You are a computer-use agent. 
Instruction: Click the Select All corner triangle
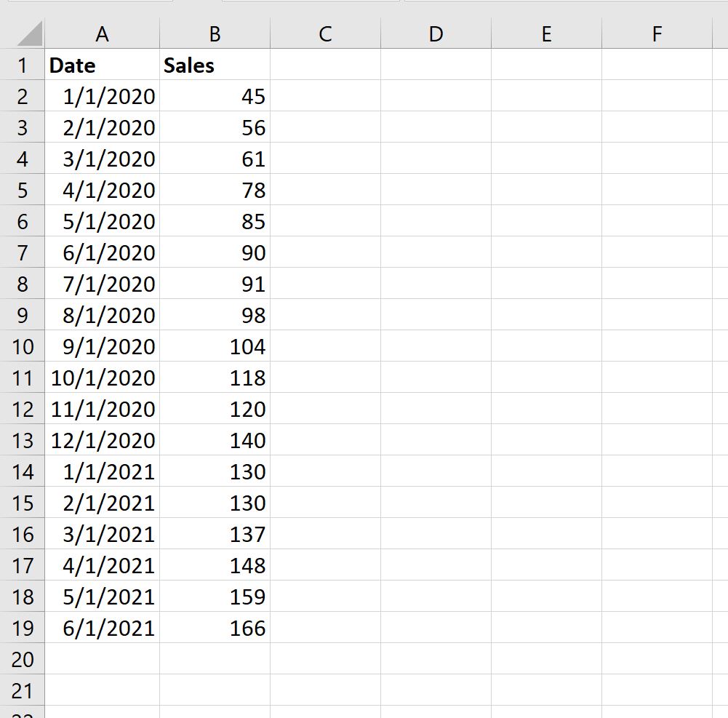(30, 34)
